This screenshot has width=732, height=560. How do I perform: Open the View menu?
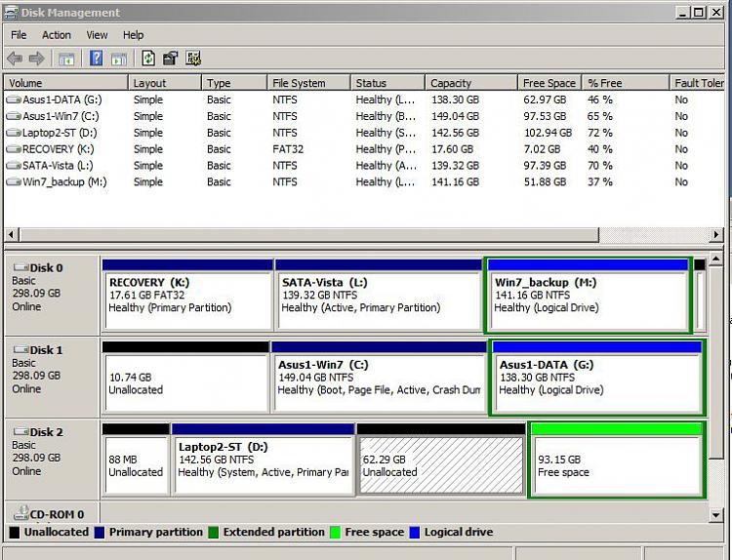(x=97, y=35)
